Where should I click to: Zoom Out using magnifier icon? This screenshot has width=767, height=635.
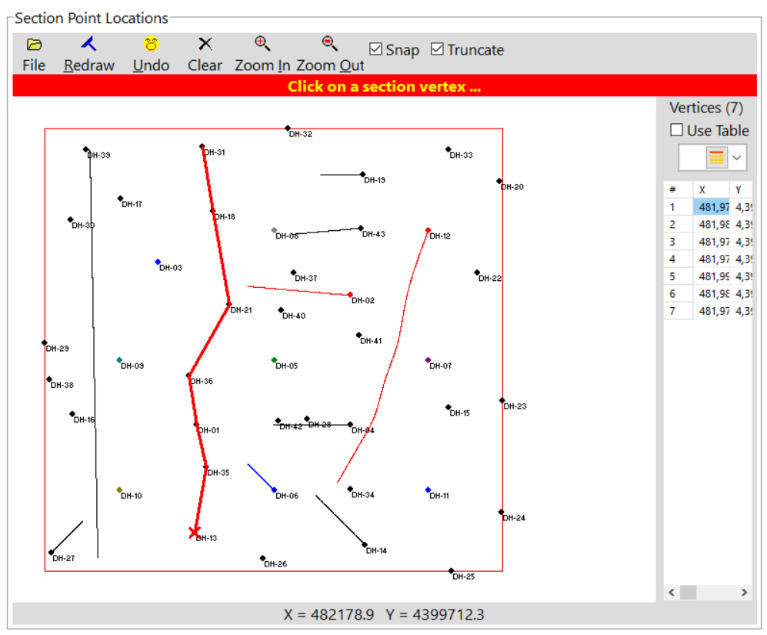pyautogui.click(x=329, y=44)
